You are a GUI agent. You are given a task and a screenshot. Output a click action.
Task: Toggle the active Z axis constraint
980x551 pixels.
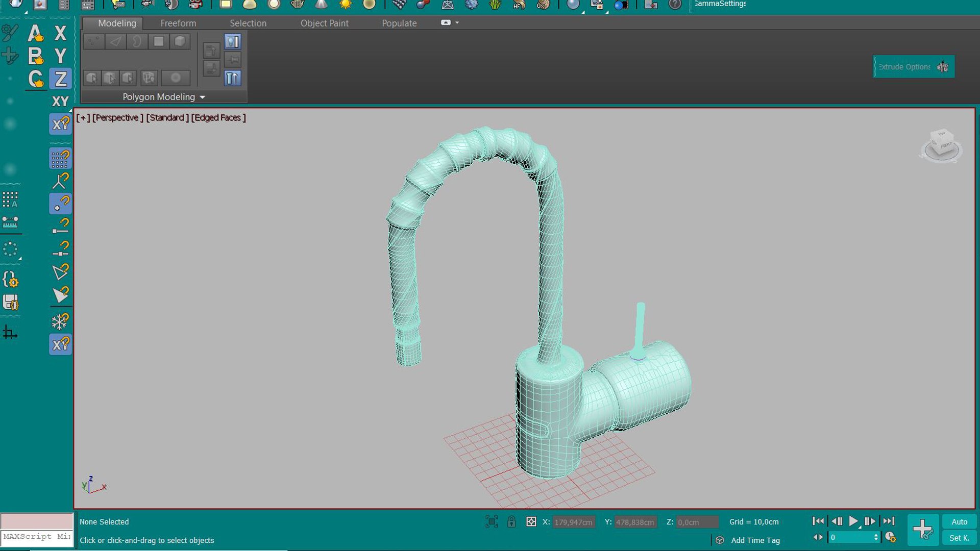[60, 79]
